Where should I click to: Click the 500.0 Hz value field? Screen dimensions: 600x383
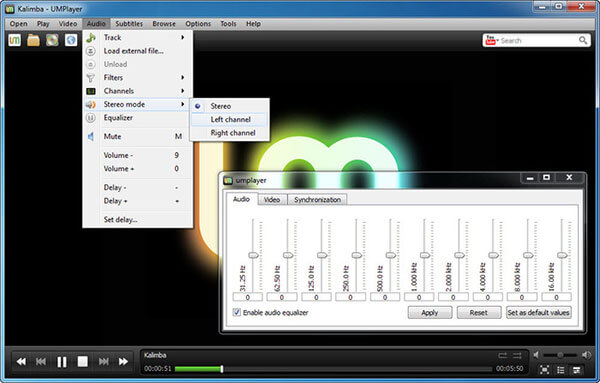point(385,297)
